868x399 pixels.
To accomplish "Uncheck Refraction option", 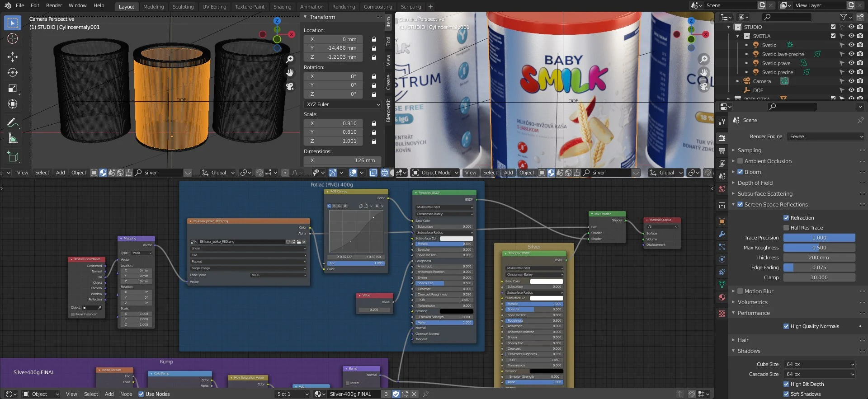I will 786,218.
